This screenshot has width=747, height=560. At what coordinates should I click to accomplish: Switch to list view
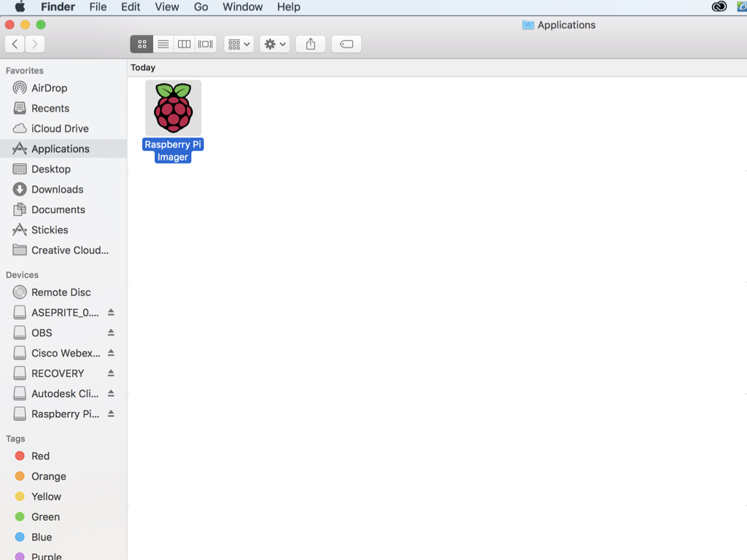click(x=163, y=44)
